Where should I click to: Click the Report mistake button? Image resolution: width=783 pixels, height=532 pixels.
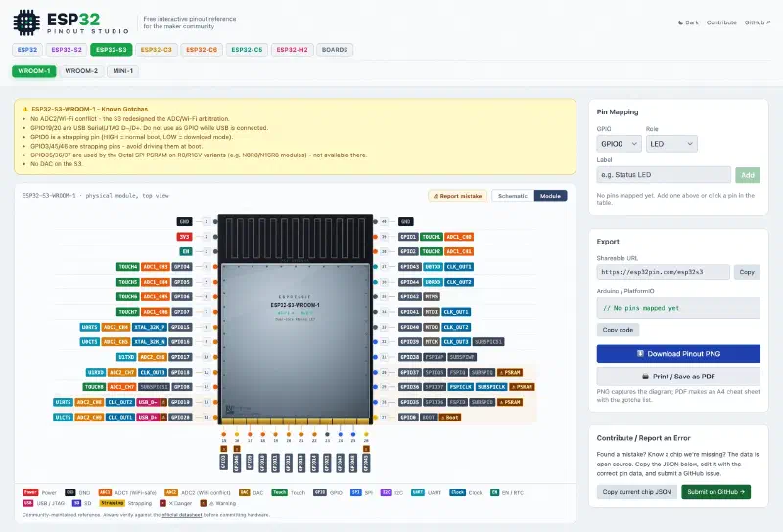click(x=457, y=196)
